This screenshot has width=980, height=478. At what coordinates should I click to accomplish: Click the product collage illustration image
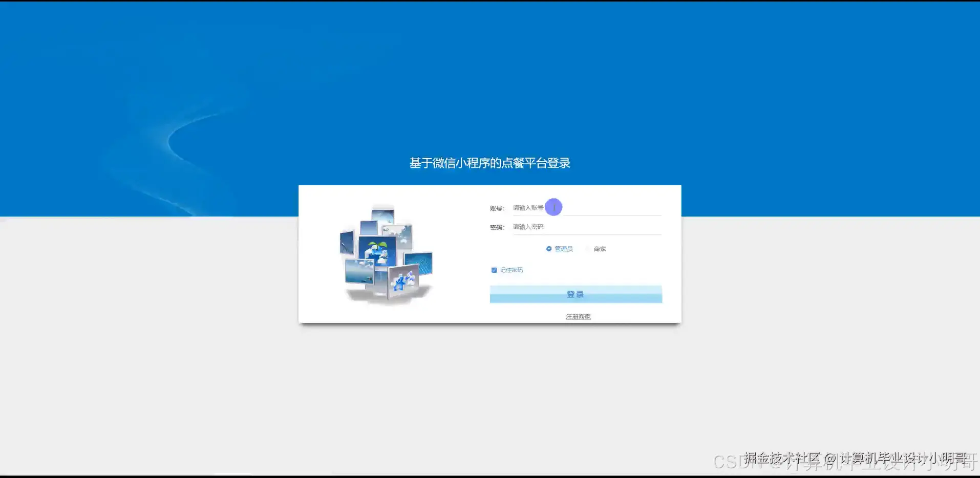[x=387, y=253]
